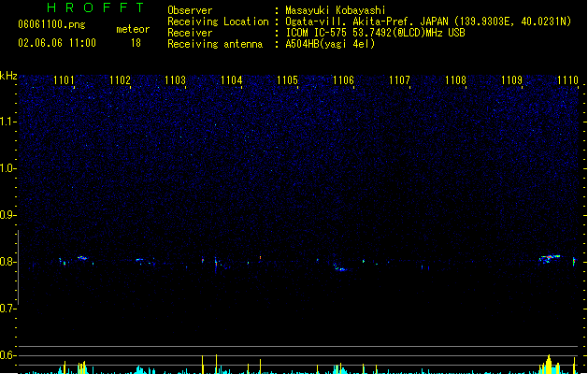
Task: Click the 1.0 frequency axis label
Action: [7, 168]
